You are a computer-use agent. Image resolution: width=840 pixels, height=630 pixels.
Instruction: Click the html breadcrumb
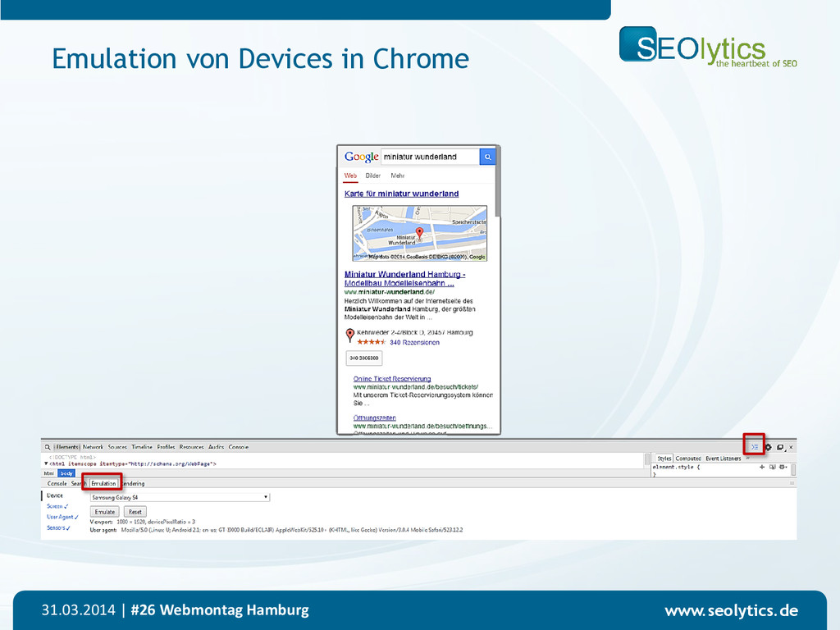point(48,473)
